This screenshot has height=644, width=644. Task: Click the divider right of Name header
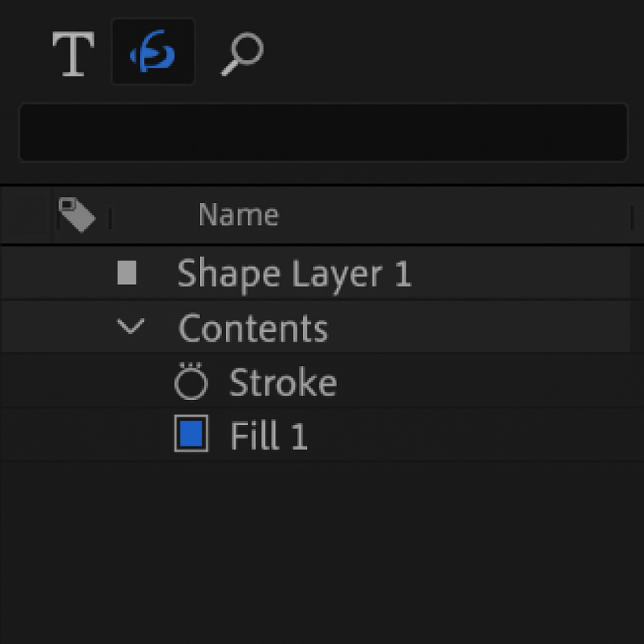(631, 217)
